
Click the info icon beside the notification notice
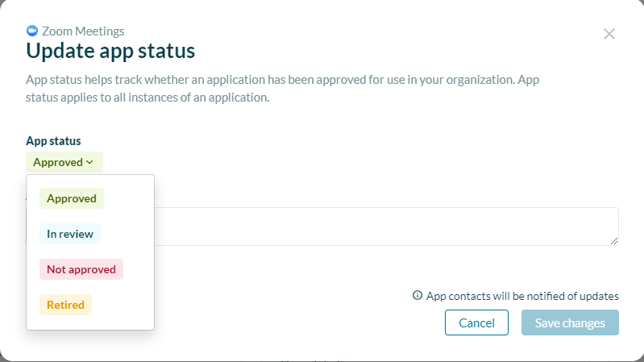tap(418, 295)
